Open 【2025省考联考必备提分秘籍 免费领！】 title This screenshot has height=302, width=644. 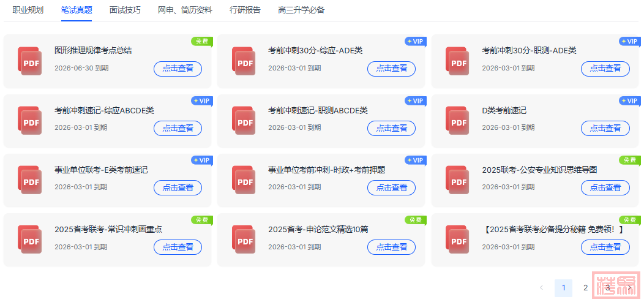tap(553, 229)
